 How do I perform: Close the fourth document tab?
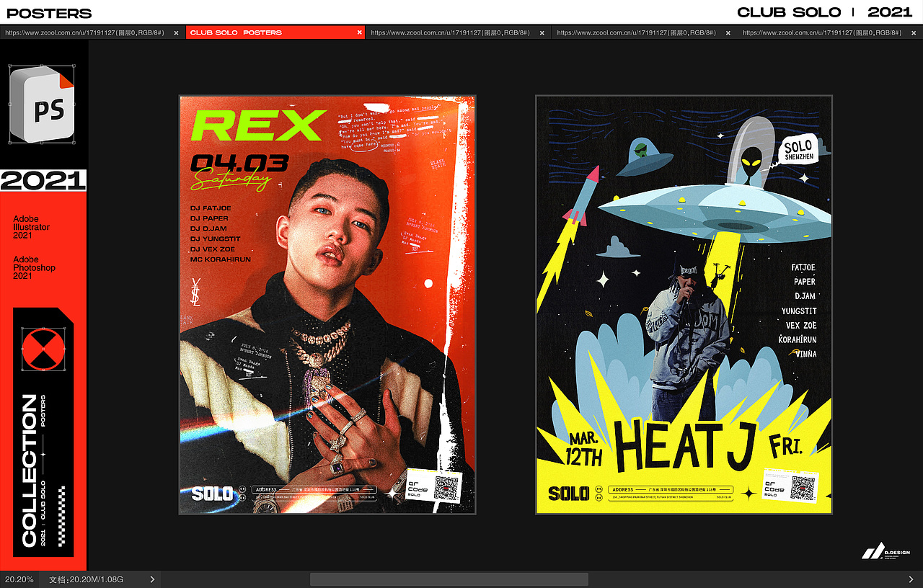click(x=728, y=32)
